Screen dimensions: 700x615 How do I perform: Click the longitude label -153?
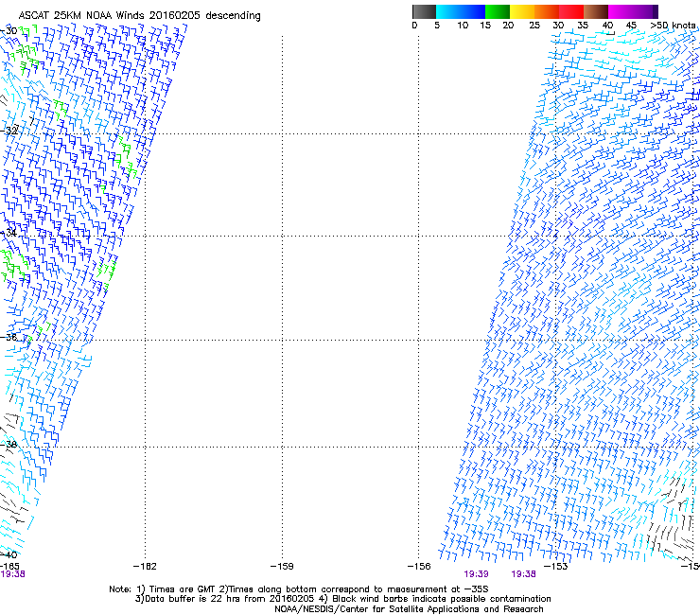tap(556, 567)
